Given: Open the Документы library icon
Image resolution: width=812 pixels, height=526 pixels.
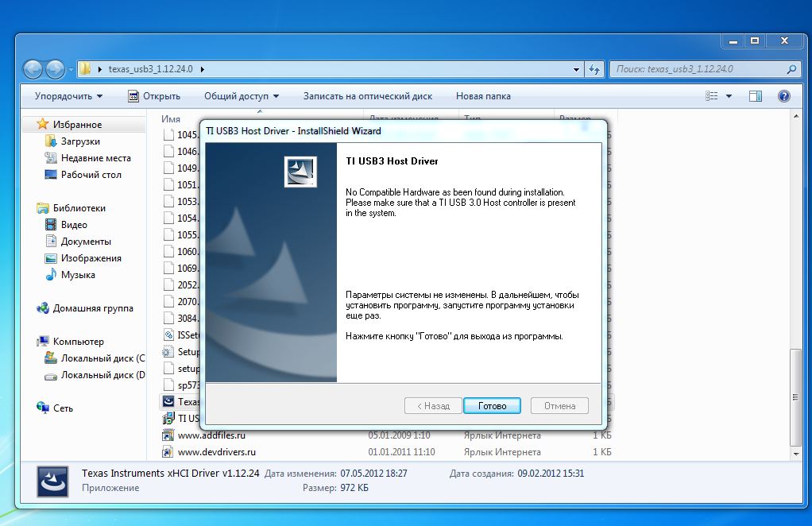Looking at the screenshot, I should pyautogui.click(x=51, y=242).
